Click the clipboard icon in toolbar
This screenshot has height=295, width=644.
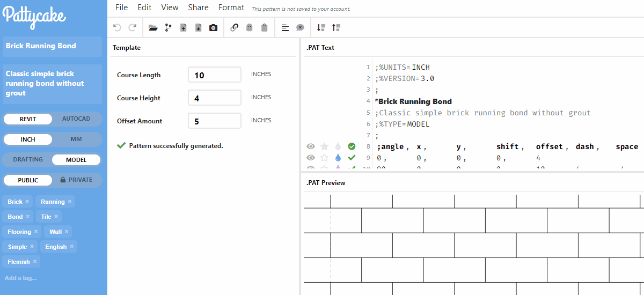264,28
